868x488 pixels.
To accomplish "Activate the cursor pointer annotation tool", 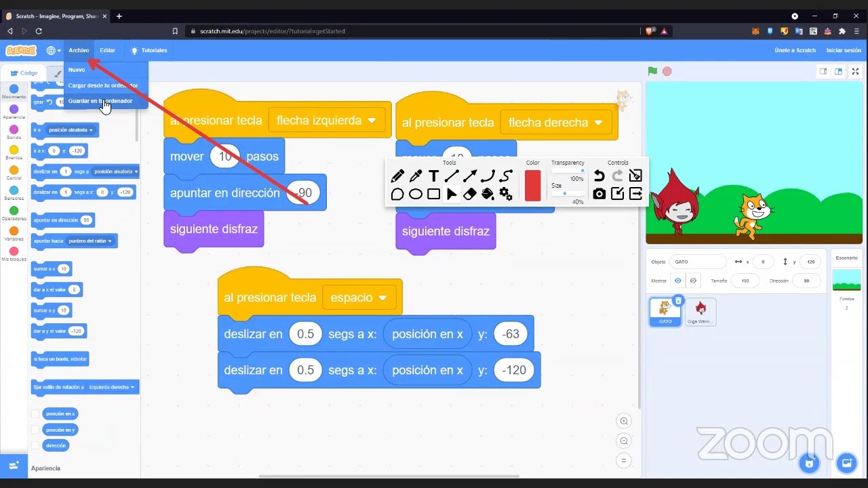I will point(452,194).
